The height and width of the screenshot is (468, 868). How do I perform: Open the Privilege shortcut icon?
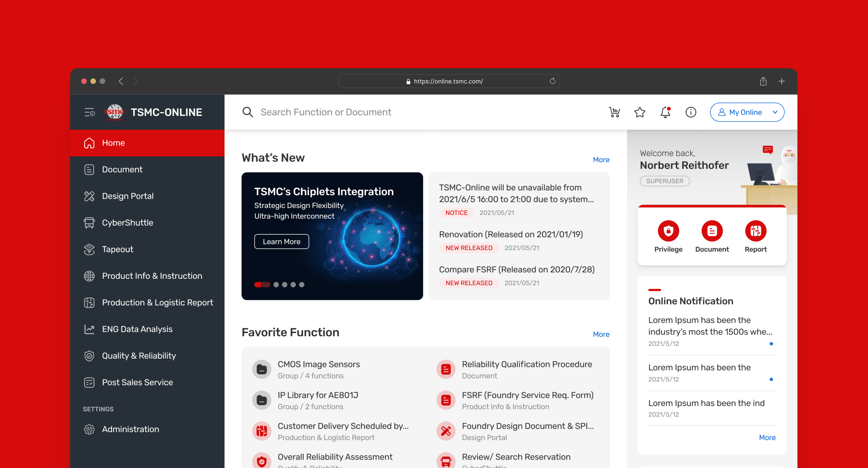(668, 231)
